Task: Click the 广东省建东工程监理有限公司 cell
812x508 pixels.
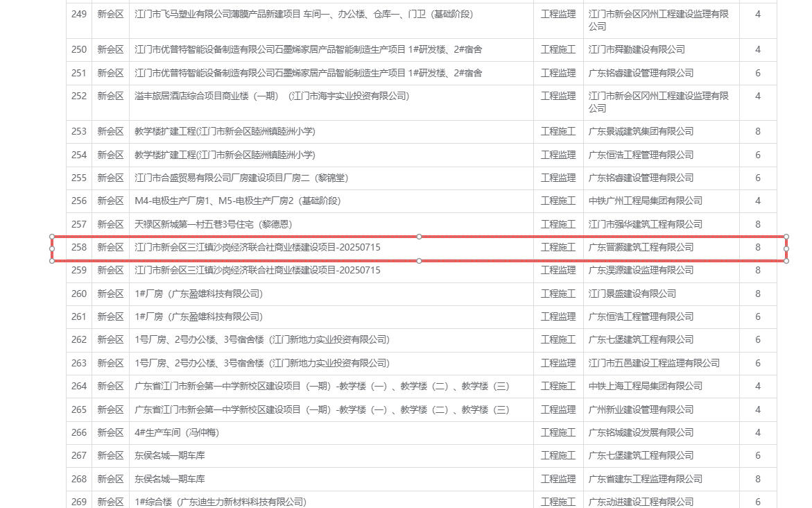Action: pyautogui.click(x=645, y=480)
